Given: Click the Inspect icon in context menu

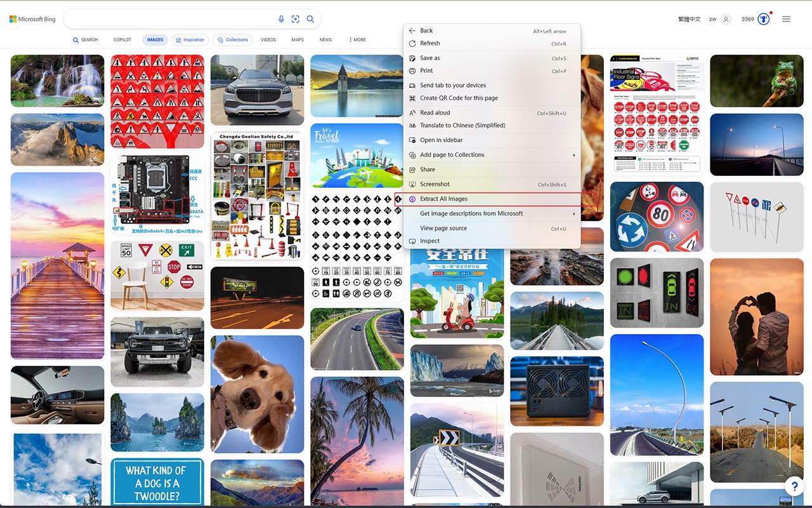Looking at the screenshot, I should [x=412, y=241].
